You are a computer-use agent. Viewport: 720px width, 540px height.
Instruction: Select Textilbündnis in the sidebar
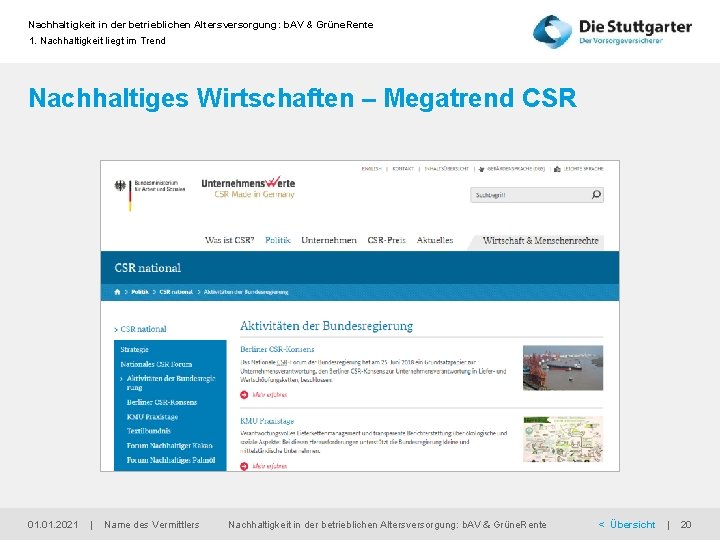coord(148,431)
